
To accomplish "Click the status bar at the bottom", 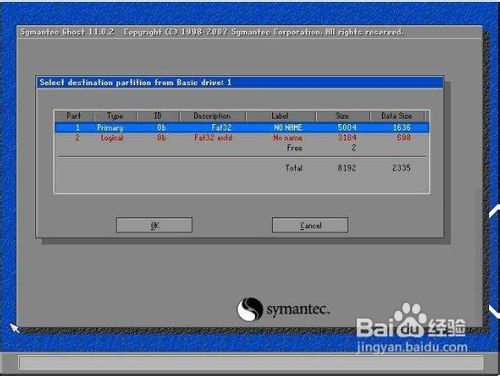I will point(251,363).
